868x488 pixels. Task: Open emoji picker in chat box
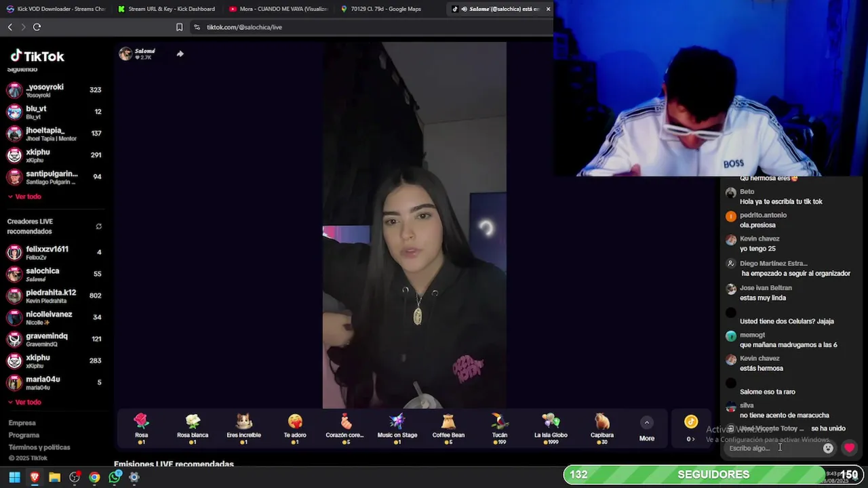coord(828,448)
